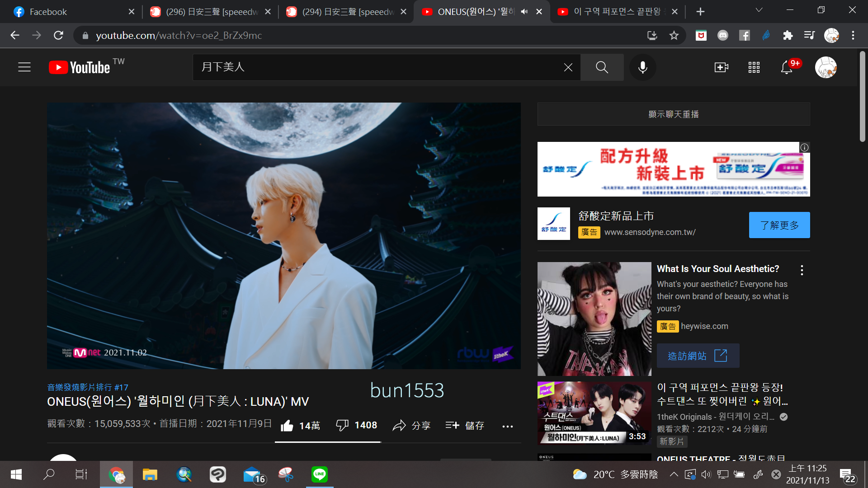868x488 pixels.
Task: Switch to the 이 구역 퍼포먼스 끝판왕 tab
Action: click(x=617, y=12)
